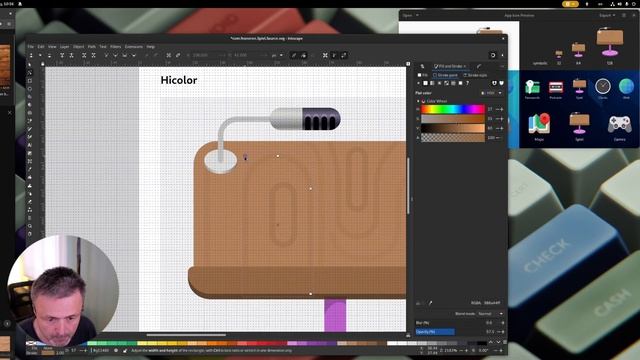Open the HSV color mode dropdown

(491, 93)
